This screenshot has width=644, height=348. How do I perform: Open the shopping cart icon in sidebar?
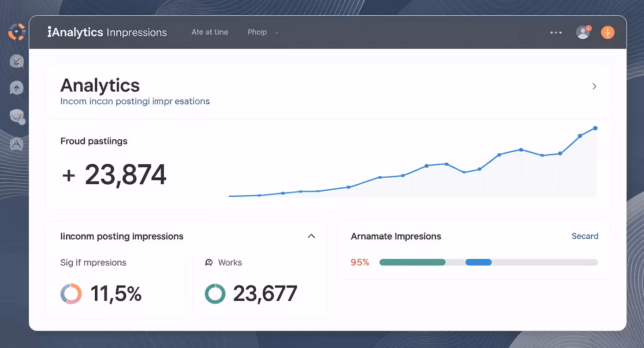coord(17,117)
